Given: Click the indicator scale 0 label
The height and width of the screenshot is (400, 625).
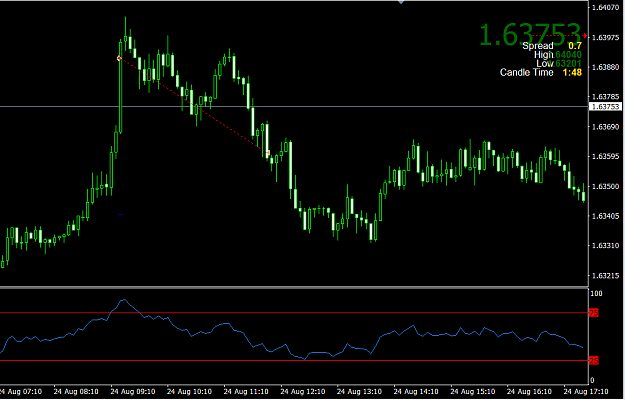Looking at the screenshot, I should (x=592, y=380).
